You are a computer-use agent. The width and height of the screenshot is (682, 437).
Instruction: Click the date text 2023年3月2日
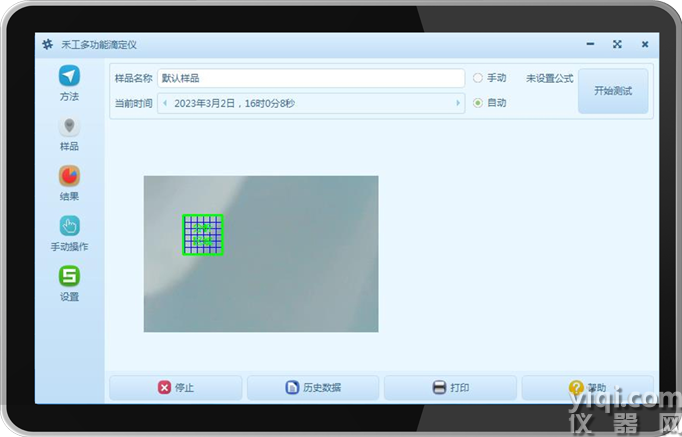click(204, 103)
